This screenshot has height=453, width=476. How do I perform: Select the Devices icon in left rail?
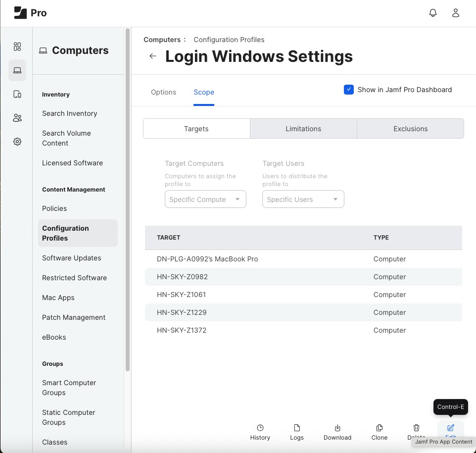(x=17, y=94)
